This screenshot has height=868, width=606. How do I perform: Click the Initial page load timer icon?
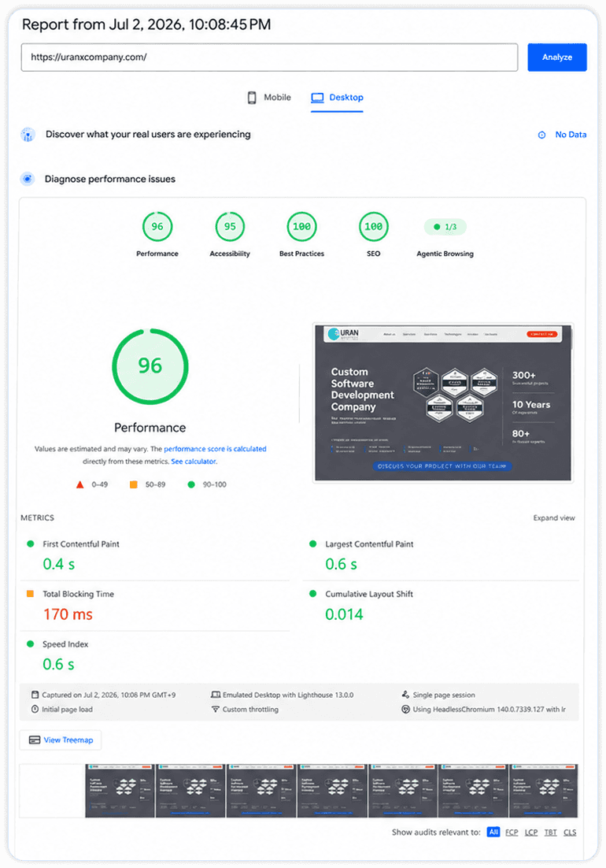tap(35, 709)
